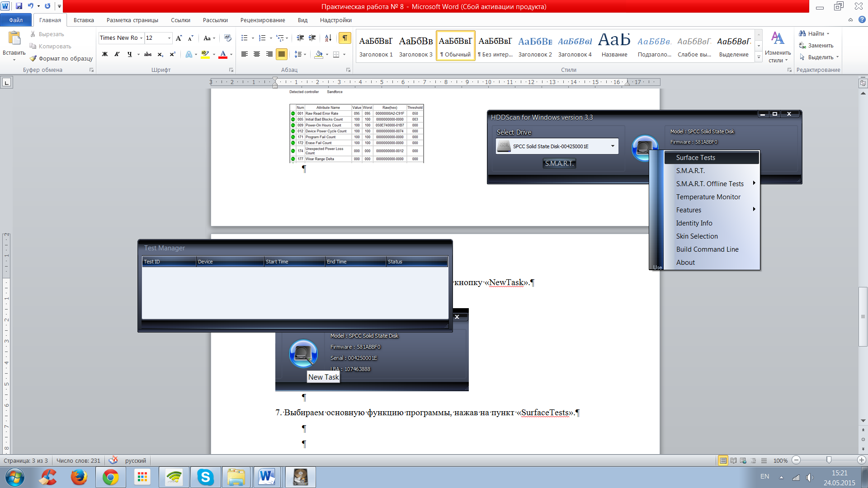Screen dimensions: 868x488
Task: Click the Text Effects icon
Action: coord(189,54)
